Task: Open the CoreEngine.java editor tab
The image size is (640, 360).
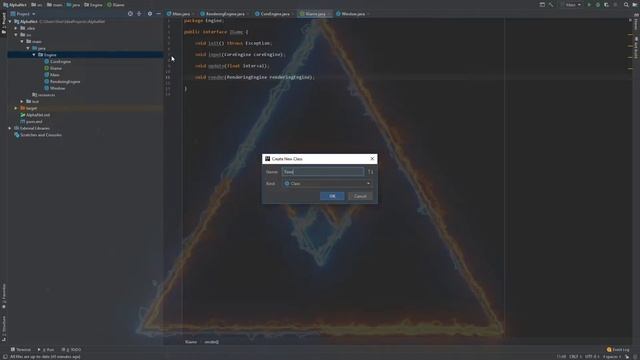Action: 273,14
